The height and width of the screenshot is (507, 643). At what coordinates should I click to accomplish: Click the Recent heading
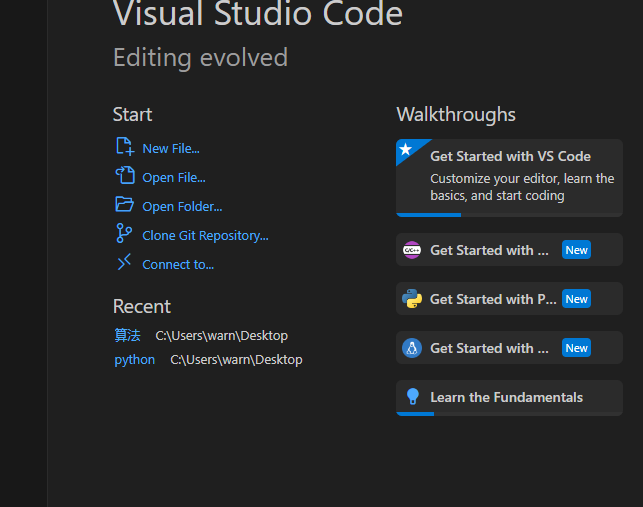click(142, 306)
